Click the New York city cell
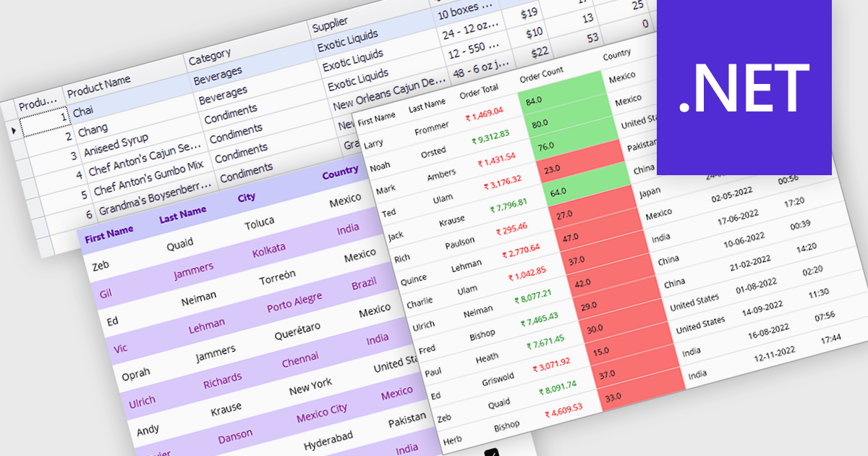 310,386
